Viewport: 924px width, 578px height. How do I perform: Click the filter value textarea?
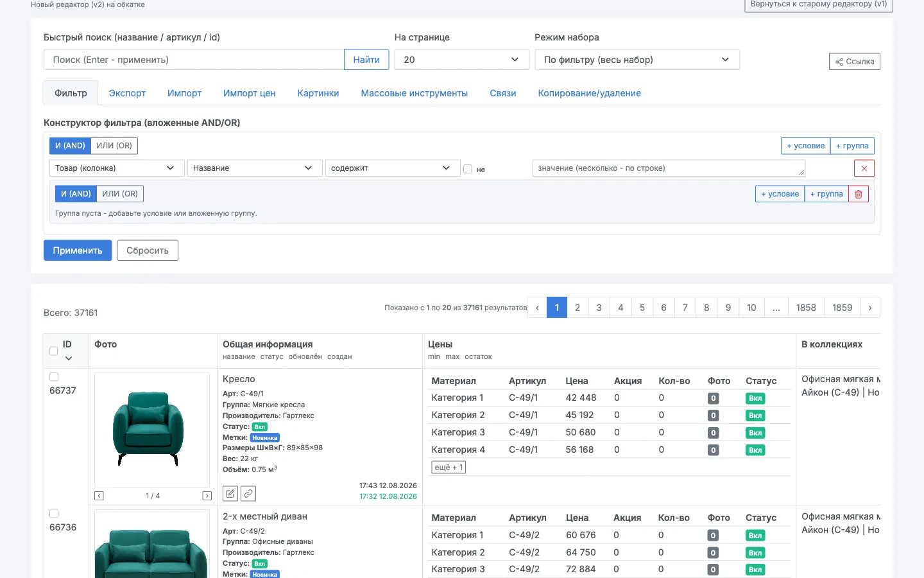pyautogui.click(x=669, y=168)
